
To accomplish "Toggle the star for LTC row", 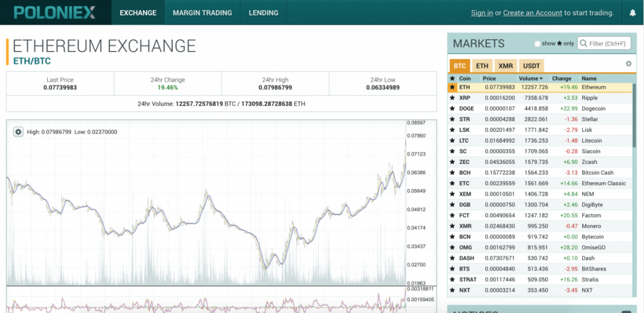I will tap(452, 141).
